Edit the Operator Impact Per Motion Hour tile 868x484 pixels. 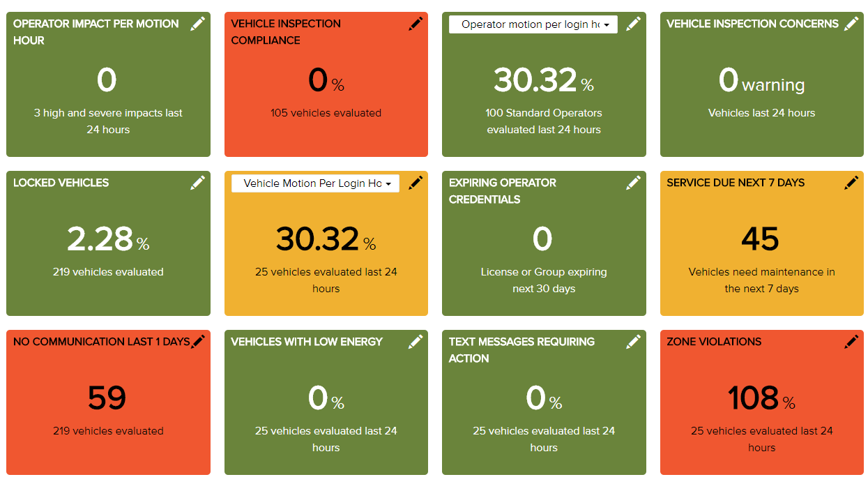pos(198,24)
